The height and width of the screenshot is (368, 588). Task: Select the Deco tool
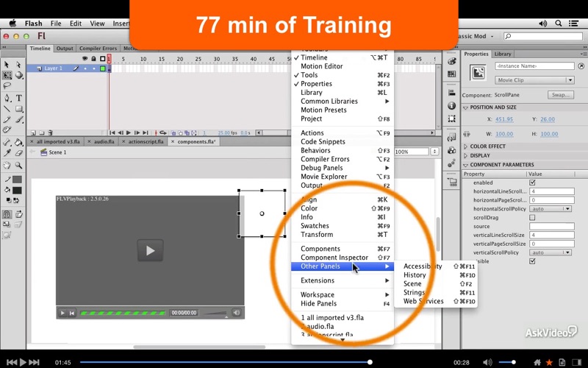pyautogui.click(x=7, y=130)
